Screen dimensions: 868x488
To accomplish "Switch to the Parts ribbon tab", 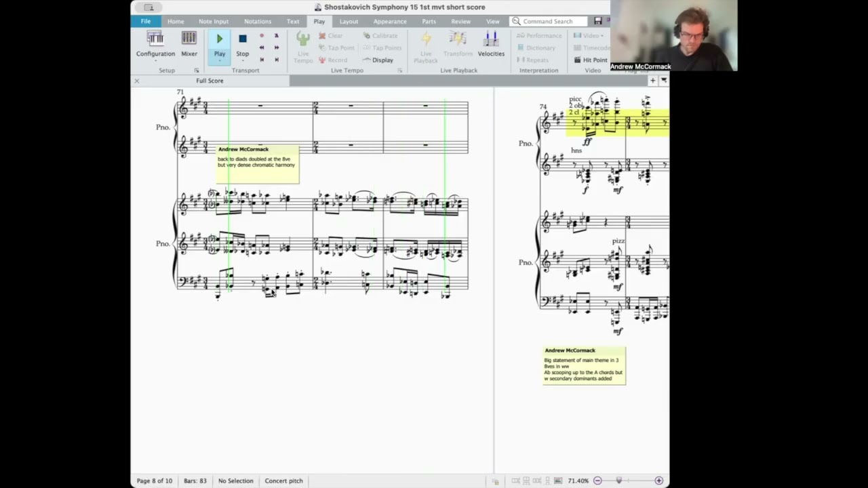I will click(x=429, y=21).
